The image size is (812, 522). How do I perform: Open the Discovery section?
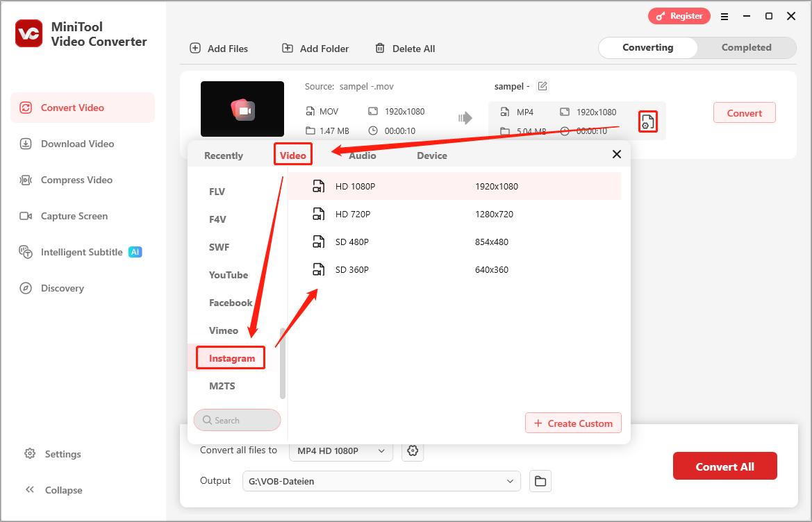pos(51,288)
